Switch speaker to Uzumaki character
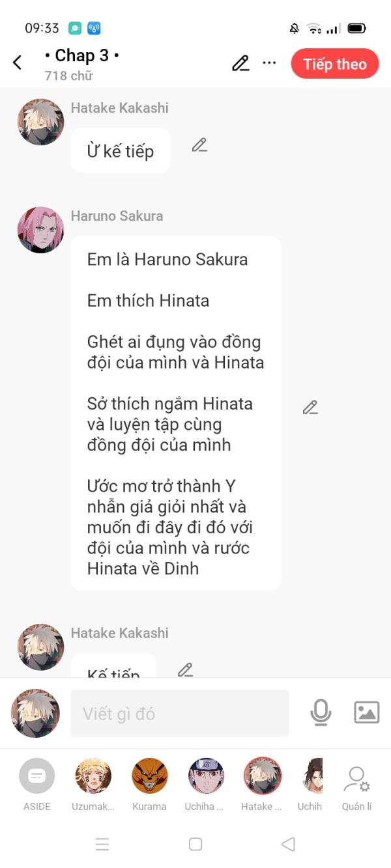Image resolution: width=391 pixels, height=868 pixels. [93, 785]
